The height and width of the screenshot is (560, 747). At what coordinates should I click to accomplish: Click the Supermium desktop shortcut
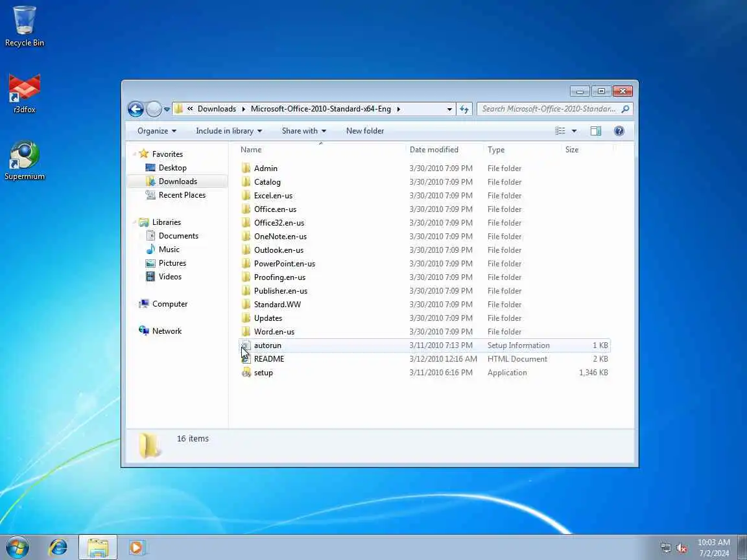point(24,161)
